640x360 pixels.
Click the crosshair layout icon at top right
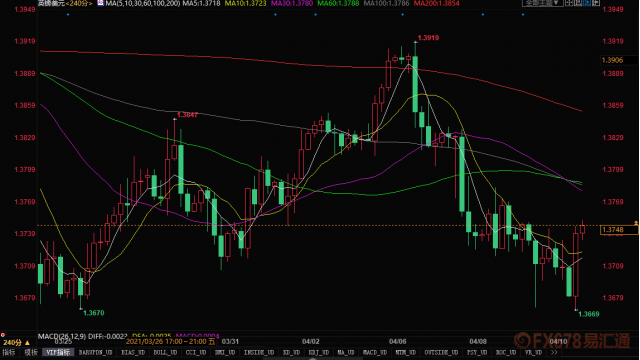[569, 2]
